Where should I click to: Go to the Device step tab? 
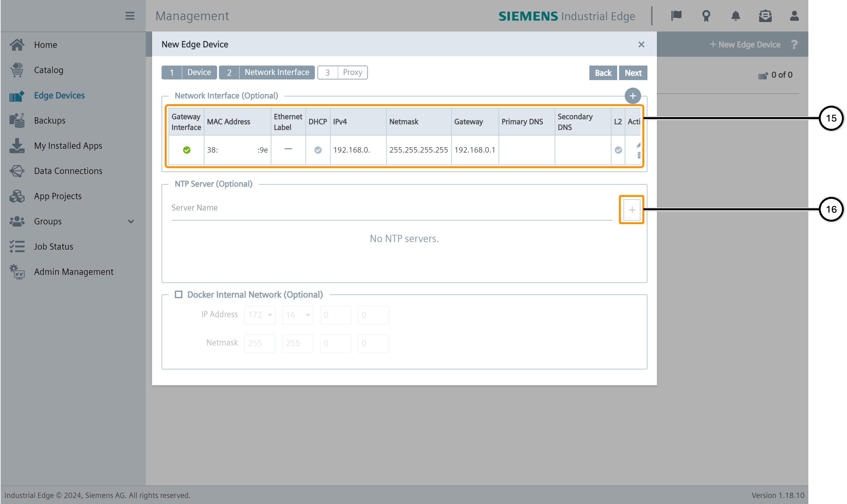point(189,73)
